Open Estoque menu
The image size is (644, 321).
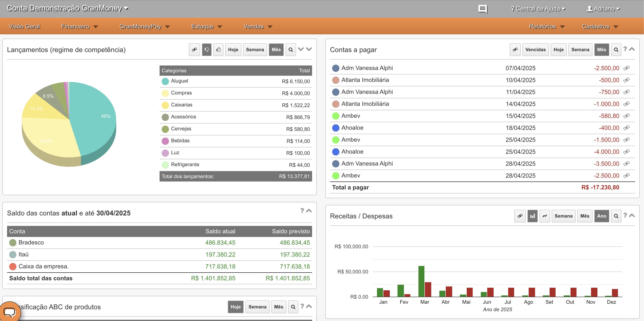(x=207, y=26)
